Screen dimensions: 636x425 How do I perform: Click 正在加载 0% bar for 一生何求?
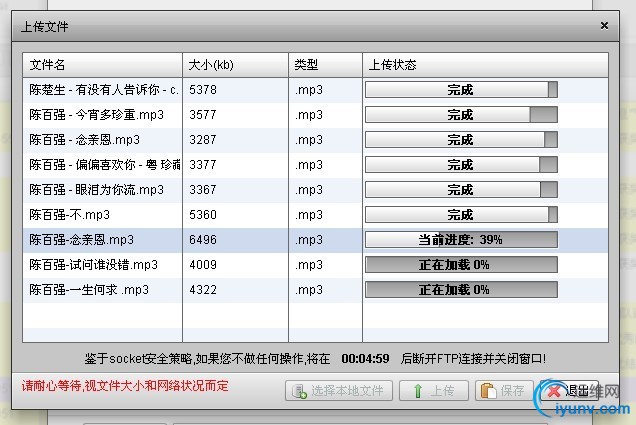pos(461,290)
